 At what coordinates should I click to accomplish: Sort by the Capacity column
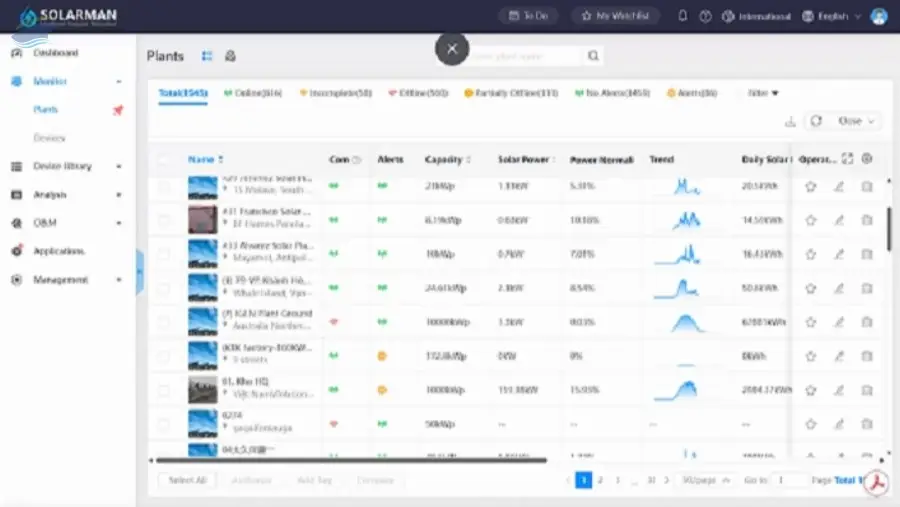pos(448,160)
